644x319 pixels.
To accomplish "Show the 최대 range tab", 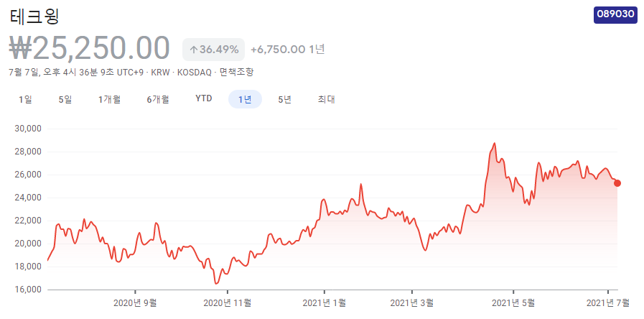I will click(327, 99).
